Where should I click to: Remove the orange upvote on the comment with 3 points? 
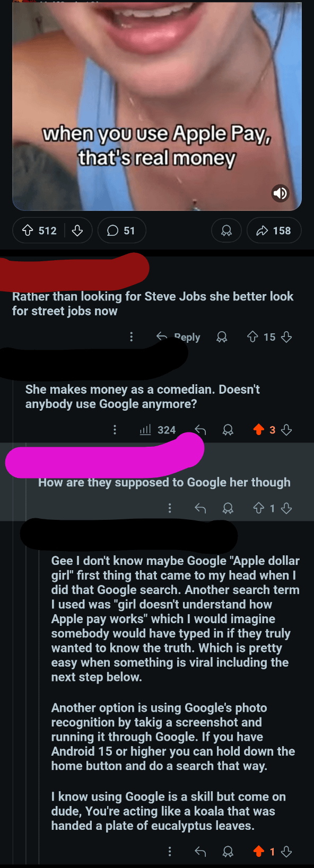coord(258,430)
